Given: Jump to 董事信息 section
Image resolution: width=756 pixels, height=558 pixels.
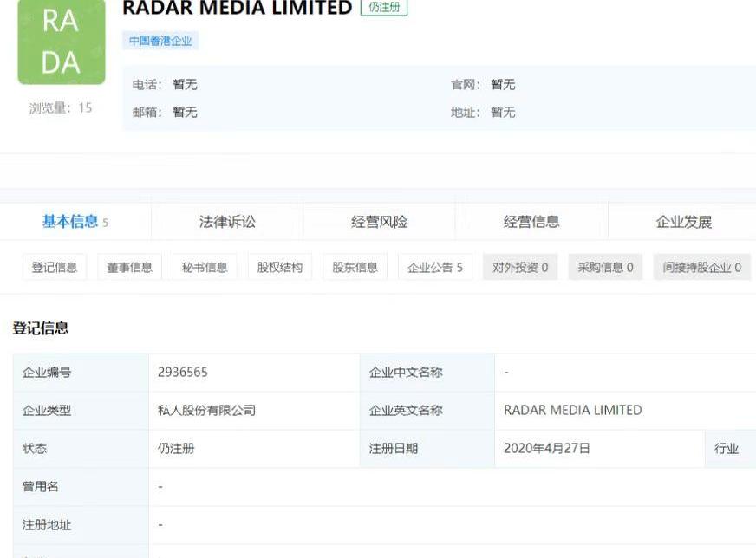Looking at the screenshot, I should (129, 268).
